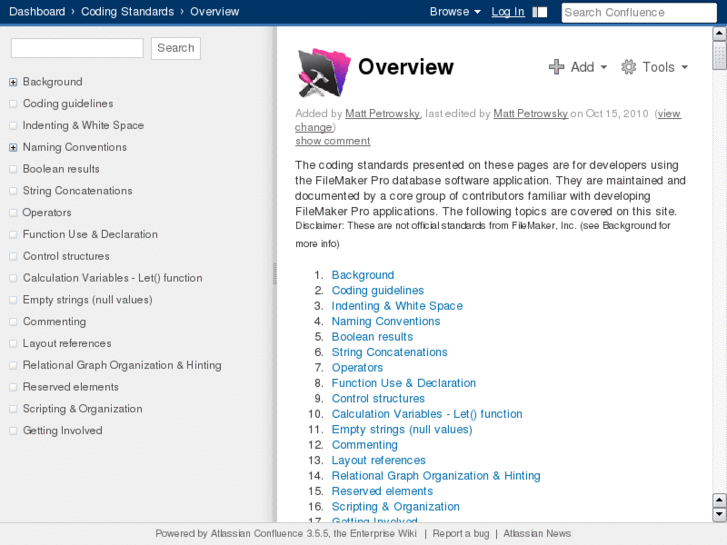Open Commenting link in numbered list
Screen dimensions: 727x545
click(364, 445)
